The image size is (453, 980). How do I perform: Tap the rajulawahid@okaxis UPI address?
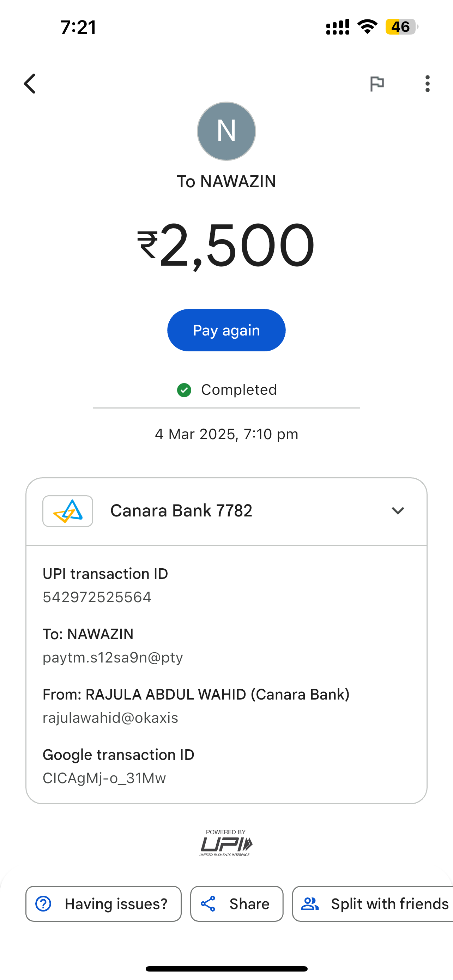(x=110, y=718)
